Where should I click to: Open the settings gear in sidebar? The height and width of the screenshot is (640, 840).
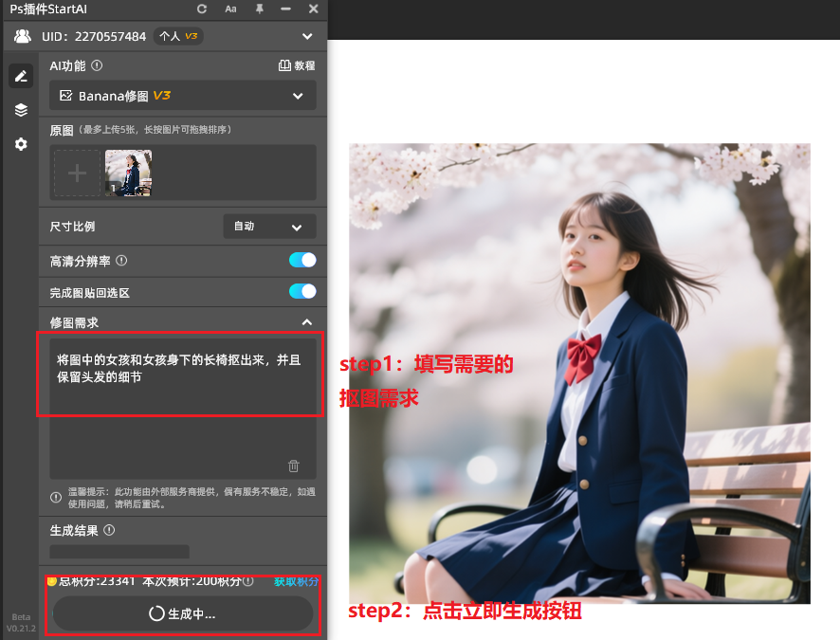pyautogui.click(x=20, y=143)
